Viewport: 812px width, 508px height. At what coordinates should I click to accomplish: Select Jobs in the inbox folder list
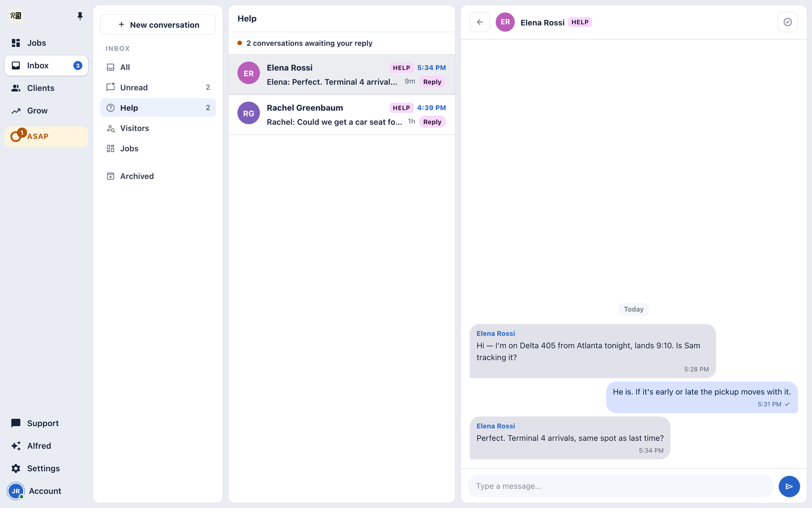coord(158,148)
